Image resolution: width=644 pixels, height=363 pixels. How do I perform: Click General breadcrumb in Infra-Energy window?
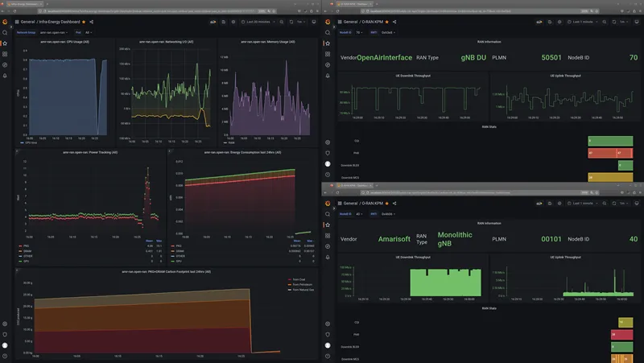(27, 22)
